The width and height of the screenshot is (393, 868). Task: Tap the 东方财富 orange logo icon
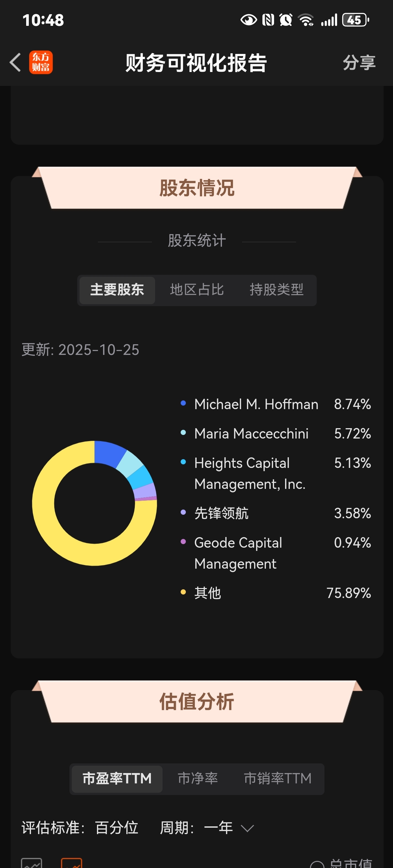coord(41,63)
